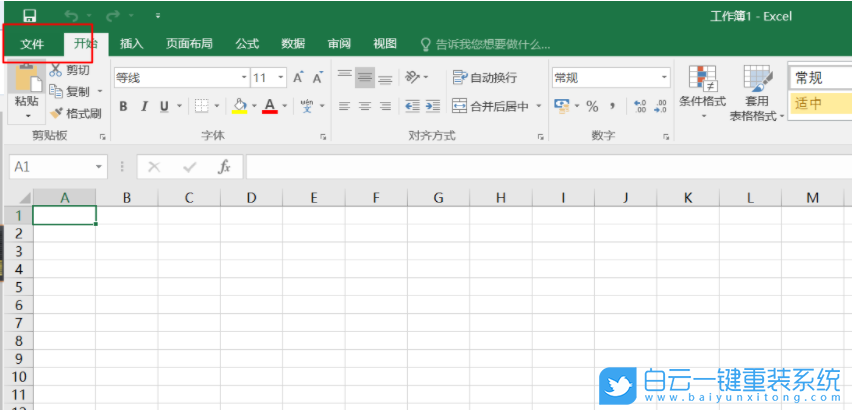Apply percent style icon
Image resolution: width=852 pixels, height=410 pixels.
[x=592, y=106]
